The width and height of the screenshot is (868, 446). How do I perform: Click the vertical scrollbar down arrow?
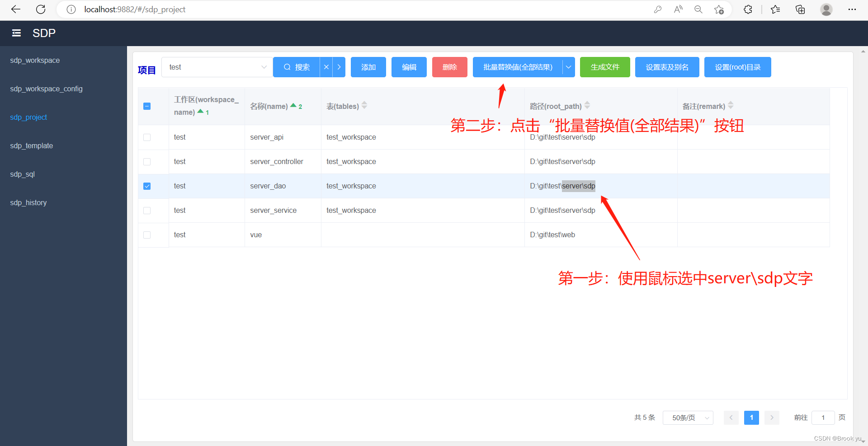click(x=863, y=441)
